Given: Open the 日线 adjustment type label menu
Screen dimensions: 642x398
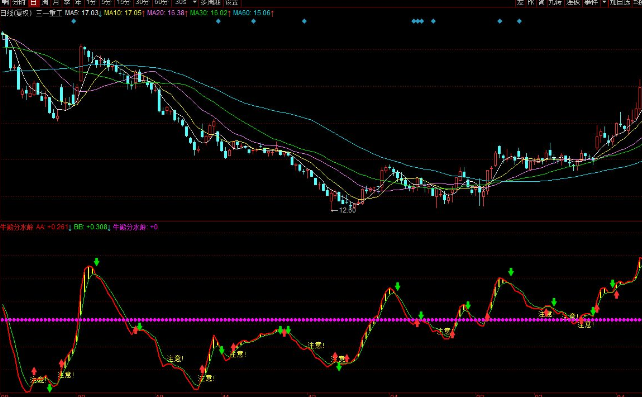Looking at the screenshot, I should pos(16,13).
